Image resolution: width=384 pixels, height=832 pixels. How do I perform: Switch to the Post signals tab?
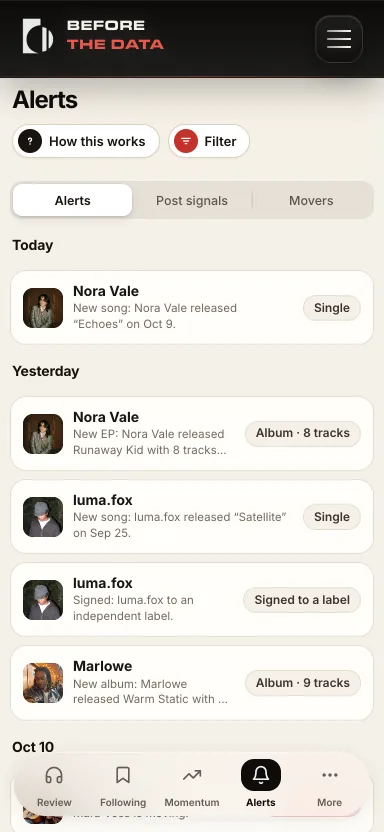pyautogui.click(x=192, y=201)
